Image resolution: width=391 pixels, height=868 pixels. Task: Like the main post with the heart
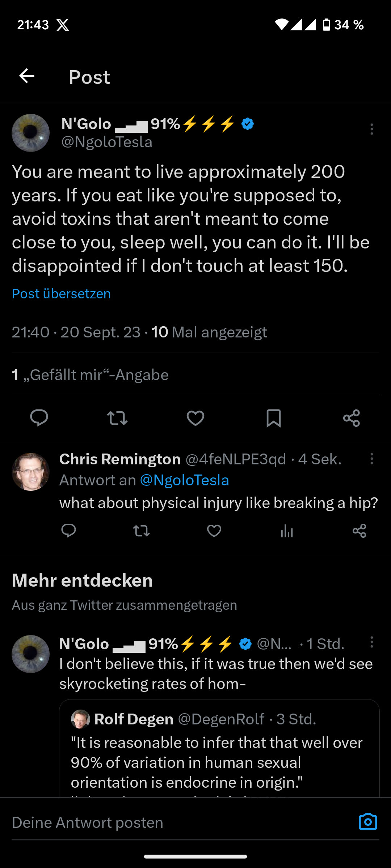tap(195, 418)
